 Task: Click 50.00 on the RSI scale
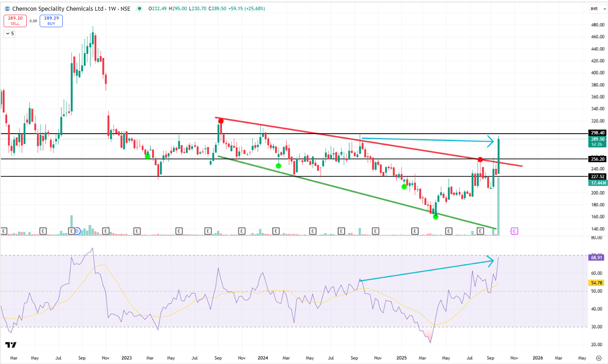596,291
